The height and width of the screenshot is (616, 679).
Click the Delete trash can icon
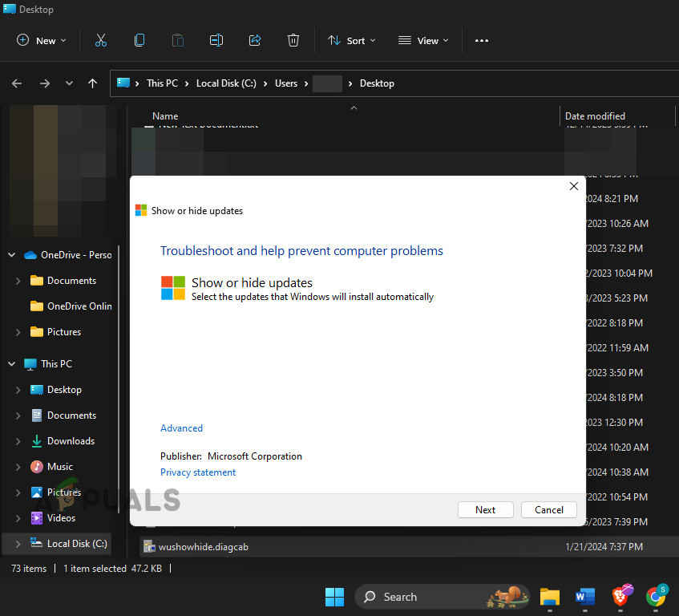[293, 40]
